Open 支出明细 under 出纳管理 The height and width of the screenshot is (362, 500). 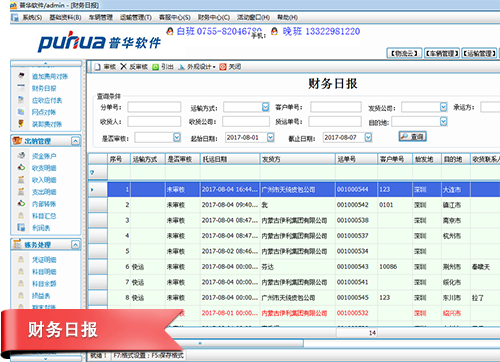coord(44,192)
